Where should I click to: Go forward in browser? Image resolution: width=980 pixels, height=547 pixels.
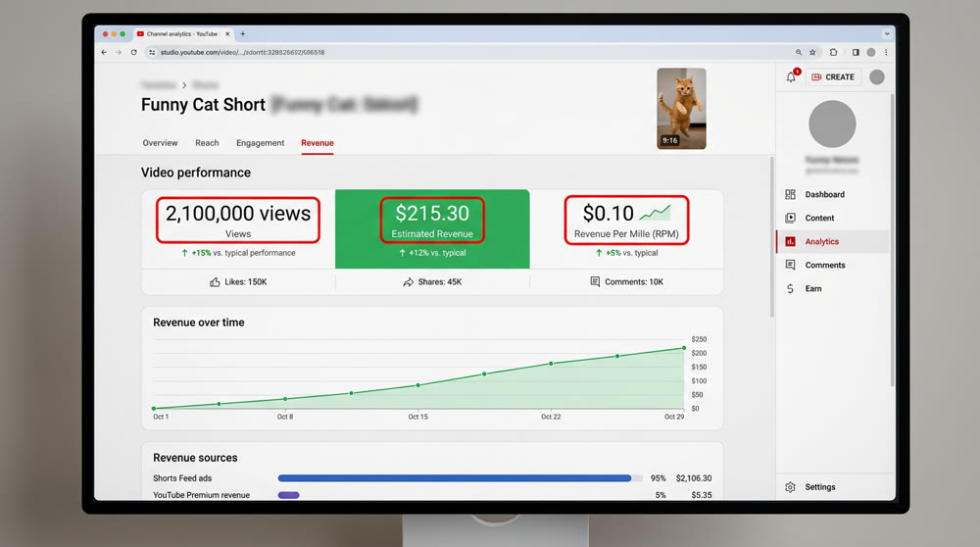[x=119, y=53]
